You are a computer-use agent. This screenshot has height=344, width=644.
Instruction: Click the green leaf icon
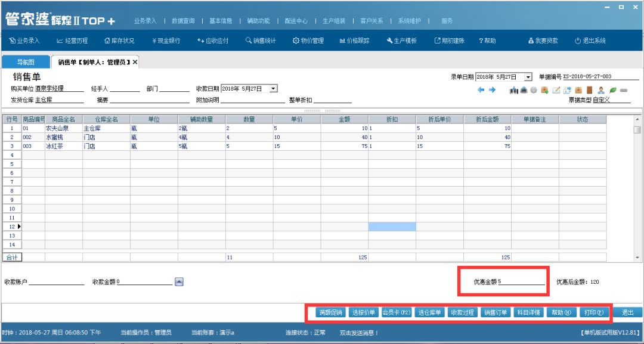(612, 90)
